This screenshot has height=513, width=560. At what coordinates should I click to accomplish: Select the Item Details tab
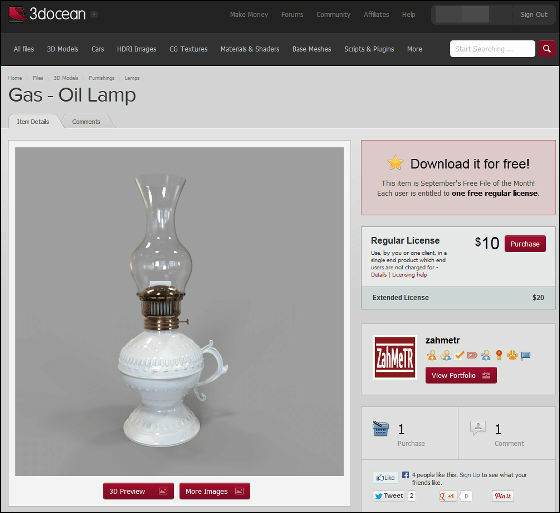33,121
